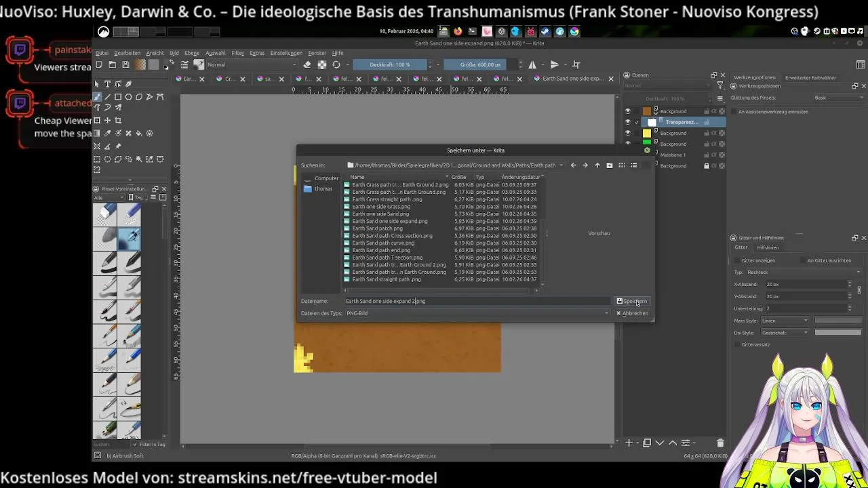Viewport: 868px width, 488px height.
Task: Select the Ellipse shape tool
Action: tap(128, 97)
